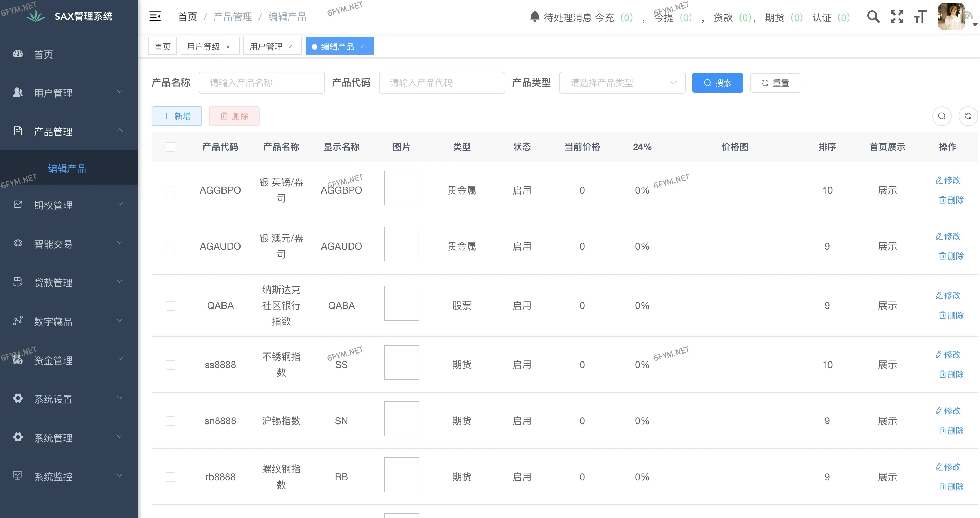Select the checkbox for QABA row
This screenshot has height=518, width=980.
[171, 306]
